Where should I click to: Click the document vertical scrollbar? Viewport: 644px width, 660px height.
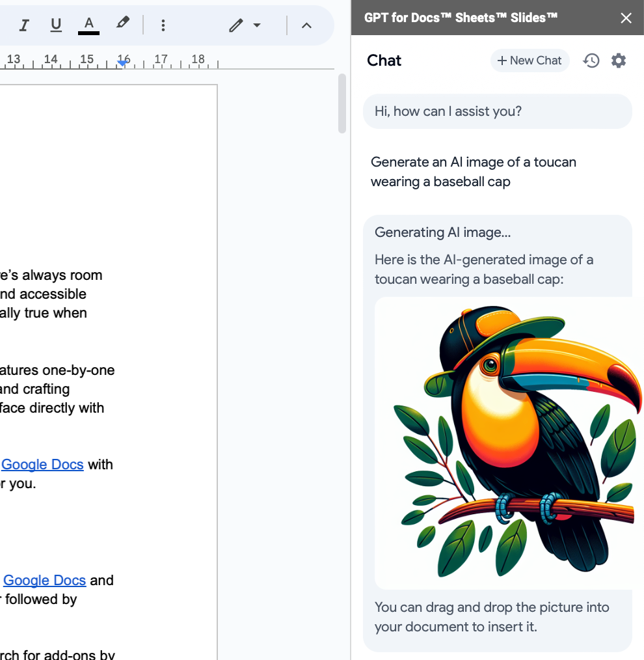[342, 104]
